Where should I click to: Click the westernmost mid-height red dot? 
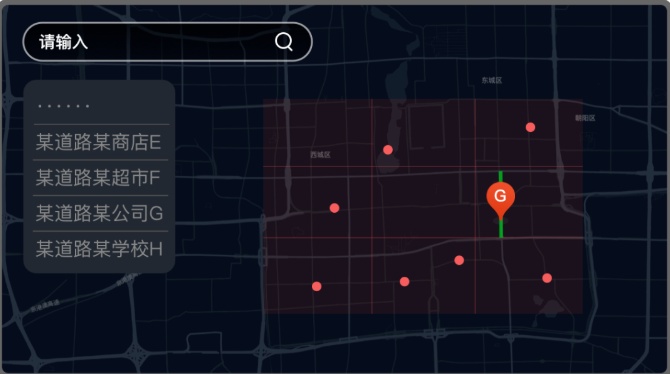click(x=335, y=208)
